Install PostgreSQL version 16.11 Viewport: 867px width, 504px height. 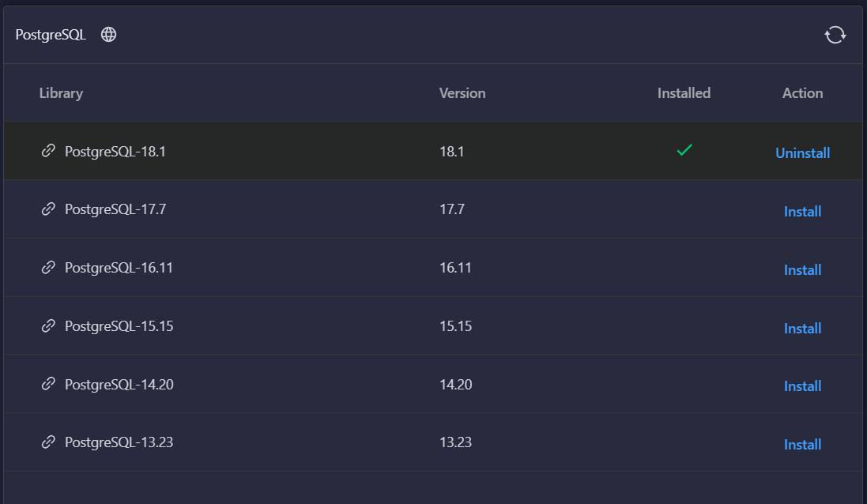pyautogui.click(x=802, y=270)
